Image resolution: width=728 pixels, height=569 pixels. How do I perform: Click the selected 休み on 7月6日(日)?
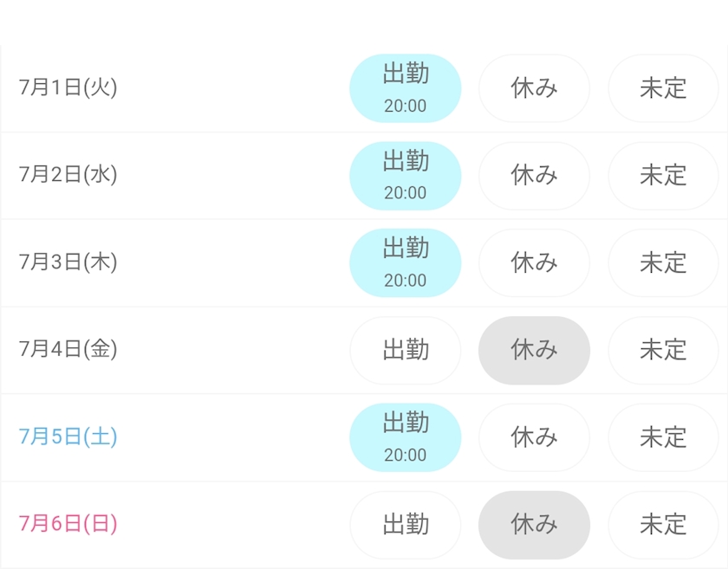click(534, 525)
